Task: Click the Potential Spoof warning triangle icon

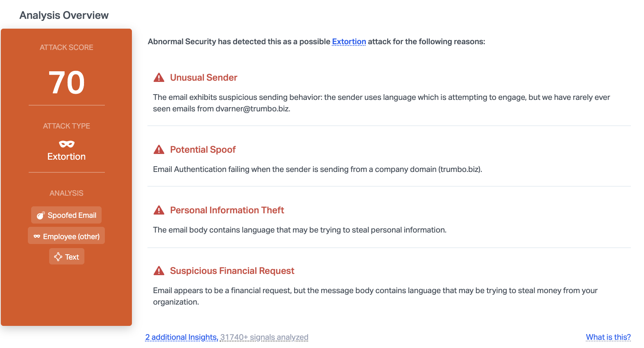Action: point(159,149)
